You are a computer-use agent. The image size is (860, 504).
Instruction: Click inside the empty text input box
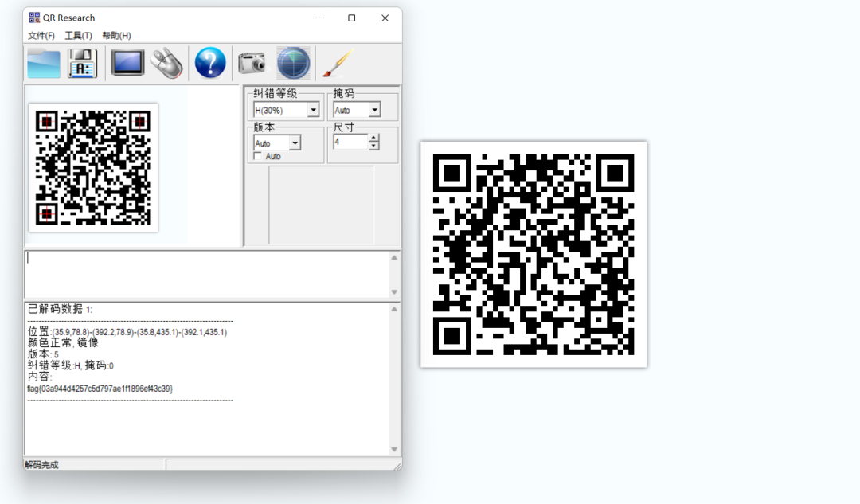point(207,274)
